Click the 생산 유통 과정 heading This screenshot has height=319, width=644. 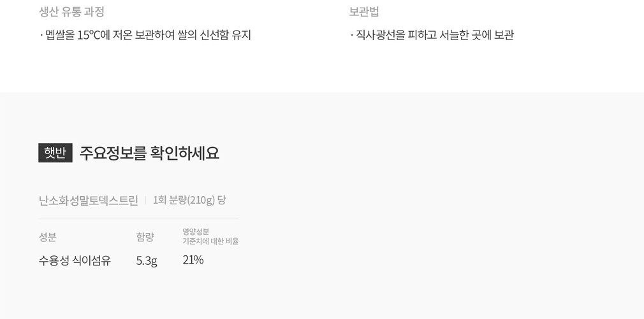pos(71,11)
